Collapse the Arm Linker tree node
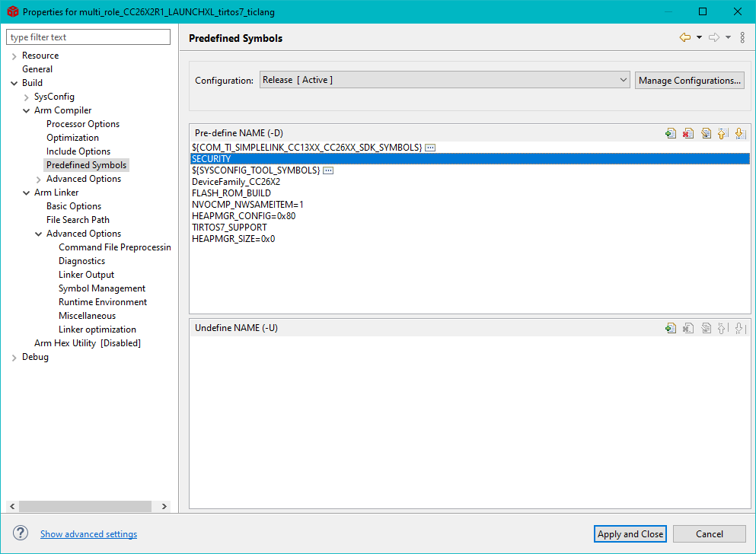Image resolution: width=756 pixels, height=554 pixels. coord(26,193)
